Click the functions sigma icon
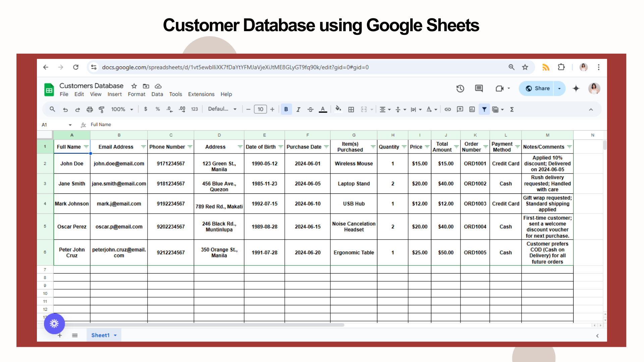Image resolution: width=644 pixels, height=362 pixels. (x=512, y=109)
